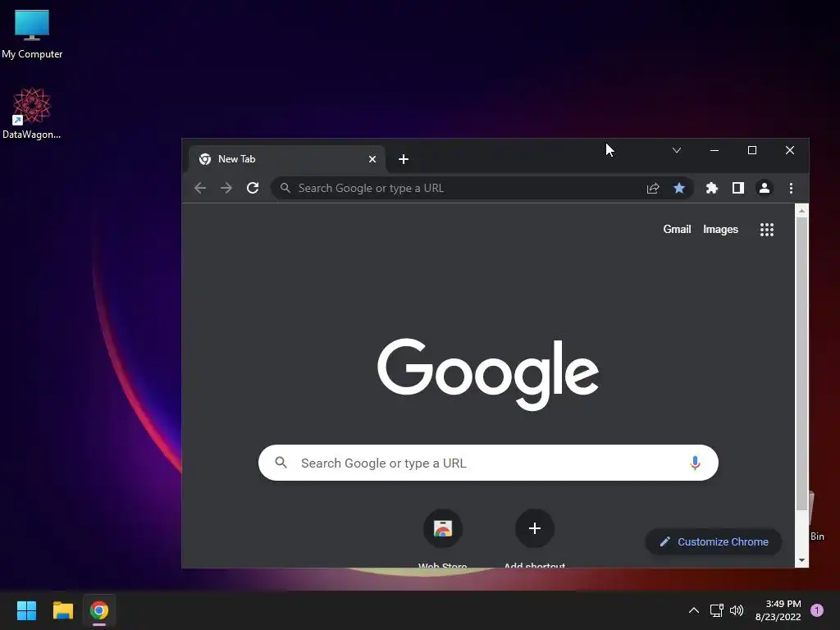
Task: Open the Gmail link
Action: [x=677, y=230]
